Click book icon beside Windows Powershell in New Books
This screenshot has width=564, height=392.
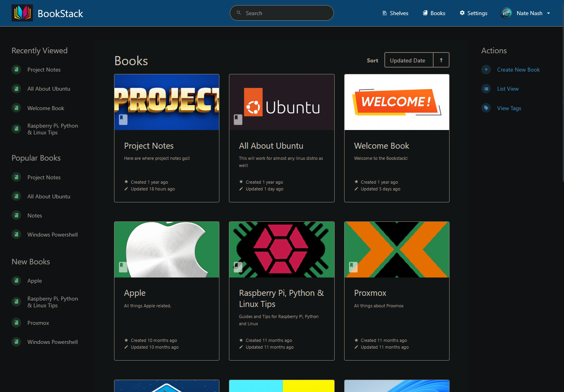pos(16,342)
